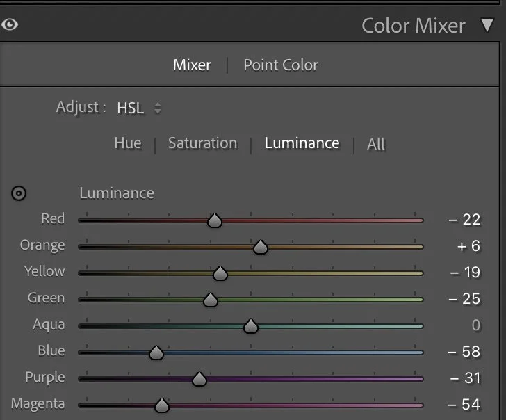Screen dimensions: 506x420
Task: Collapse the Color Mixer panel triangle
Action: [x=487, y=25]
